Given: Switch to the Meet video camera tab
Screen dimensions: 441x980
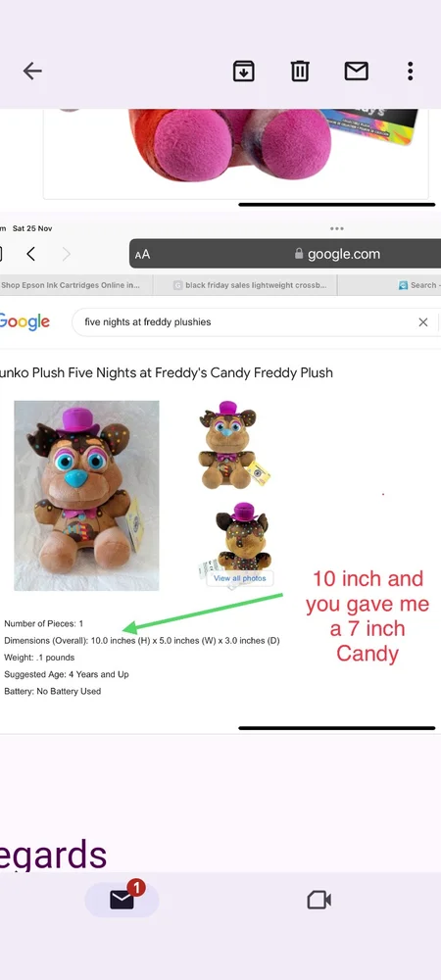Looking at the screenshot, I should coord(318,900).
